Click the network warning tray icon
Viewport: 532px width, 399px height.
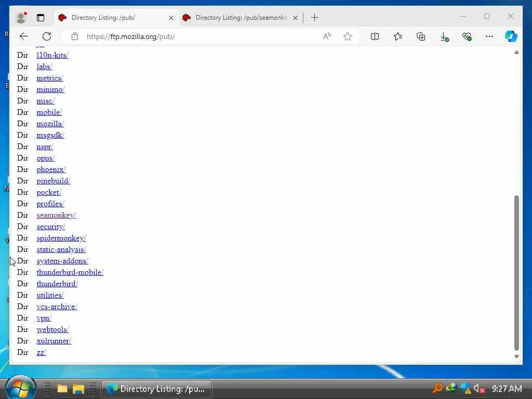point(466,389)
